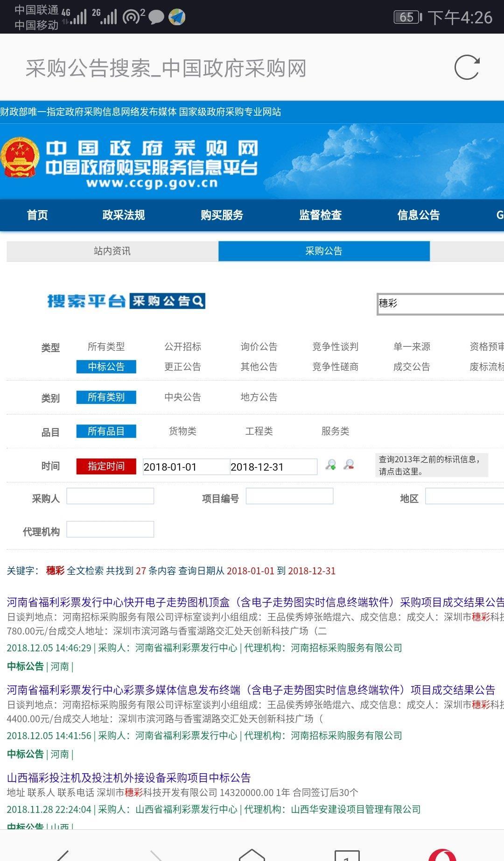Click the 采购人 input field
Image resolution: width=504 pixels, height=861 pixels.
coord(110,496)
